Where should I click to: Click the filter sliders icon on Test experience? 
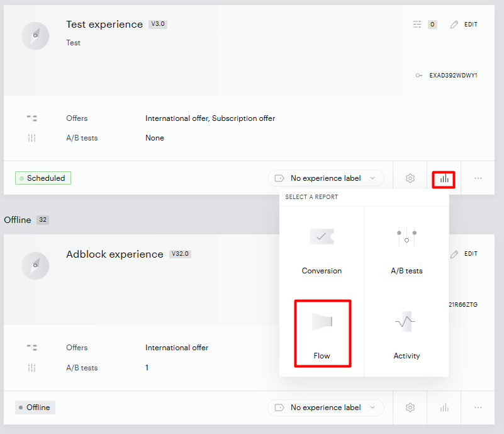point(417,25)
